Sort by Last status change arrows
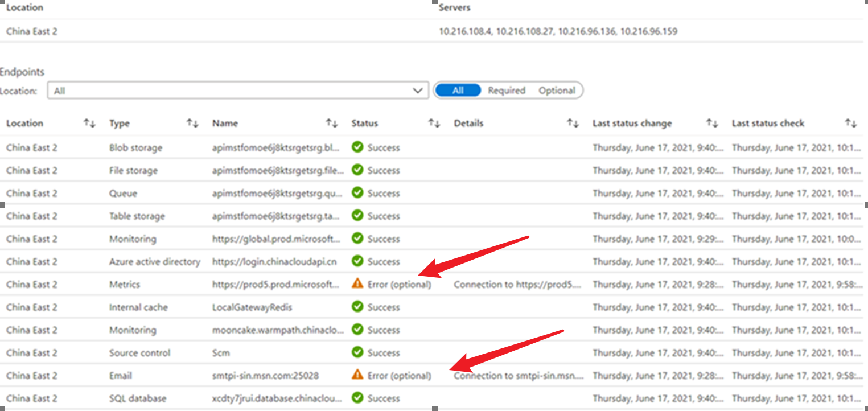 coord(711,123)
